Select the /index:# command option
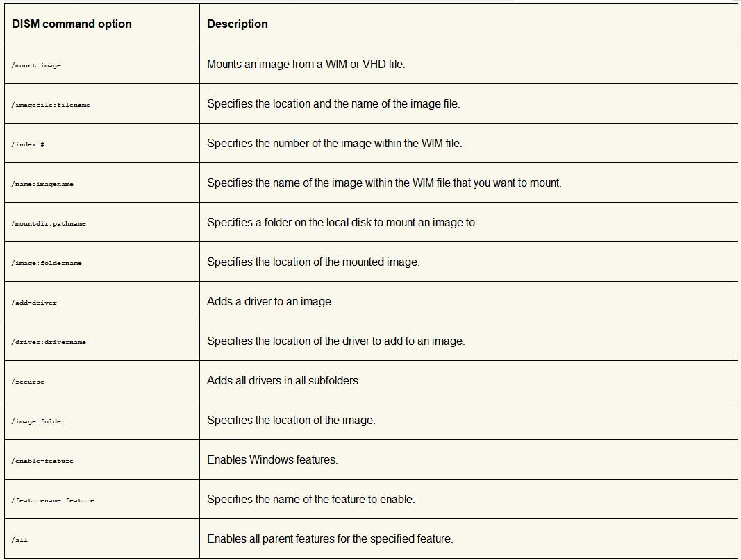The width and height of the screenshot is (741, 560). [x=28, y=144]
